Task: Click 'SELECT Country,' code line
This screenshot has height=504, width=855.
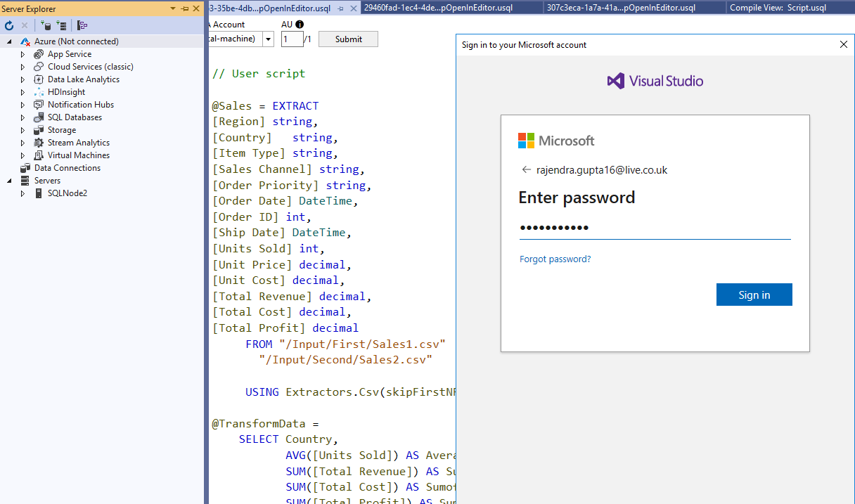Action: coord(288,439)
